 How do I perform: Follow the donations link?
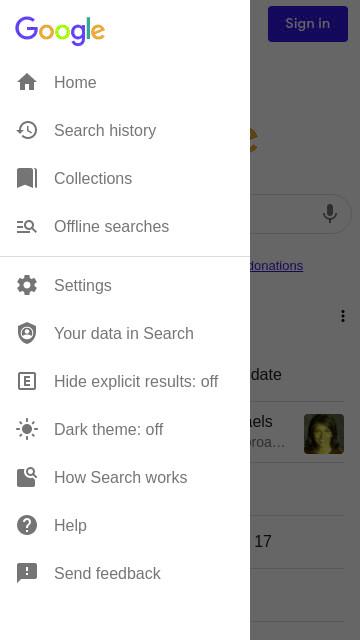(276, 266)
